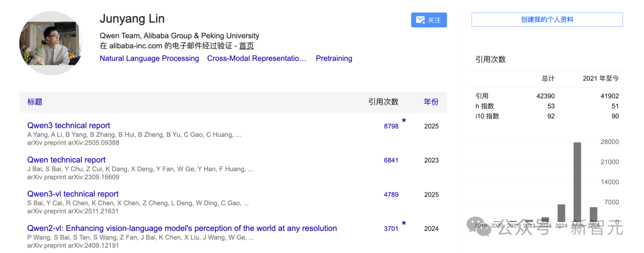Sort publications by 引用次数 column
Screen dimensions: 644x253
[x=383, y=102]
